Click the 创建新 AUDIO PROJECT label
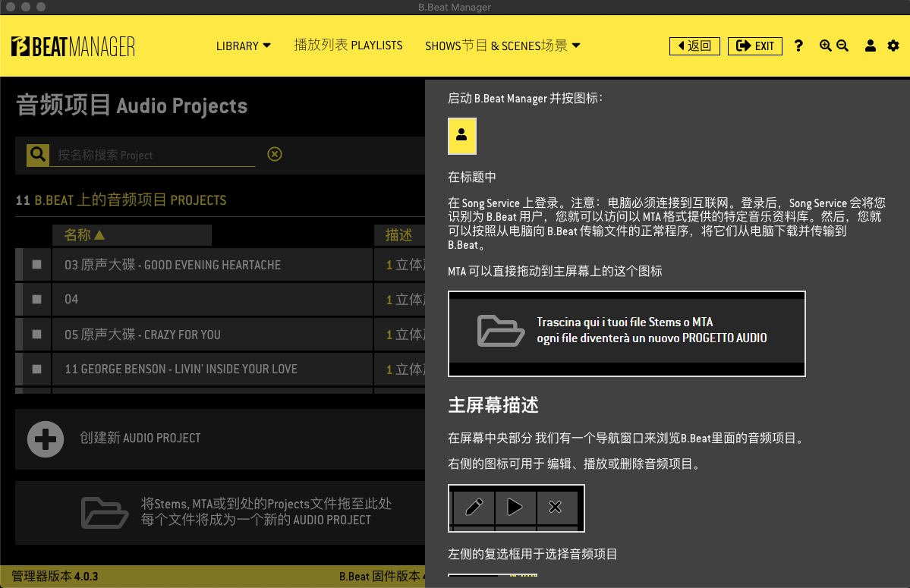 [x=140, y=438]
